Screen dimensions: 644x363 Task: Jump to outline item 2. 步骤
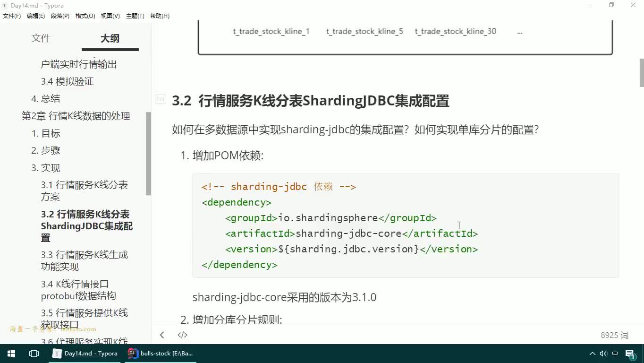[46, 150]
